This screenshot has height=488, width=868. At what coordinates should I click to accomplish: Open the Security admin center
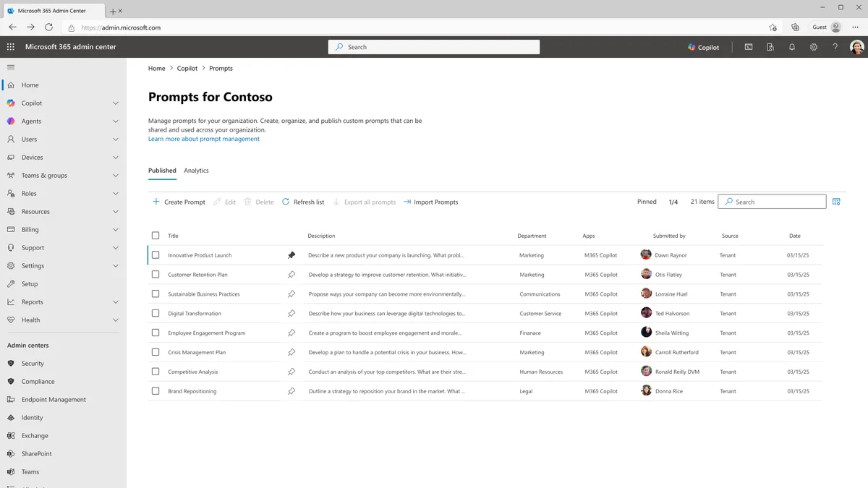33,364
